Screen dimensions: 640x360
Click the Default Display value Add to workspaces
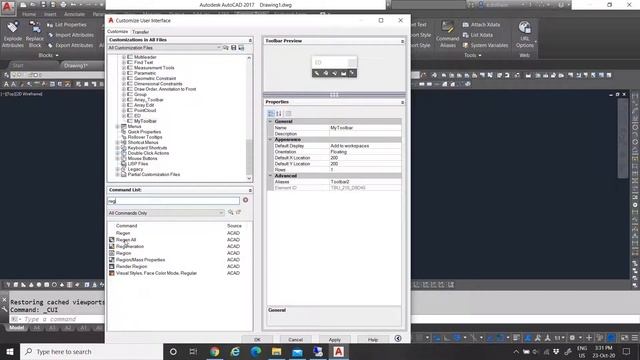tap(365, 146)
